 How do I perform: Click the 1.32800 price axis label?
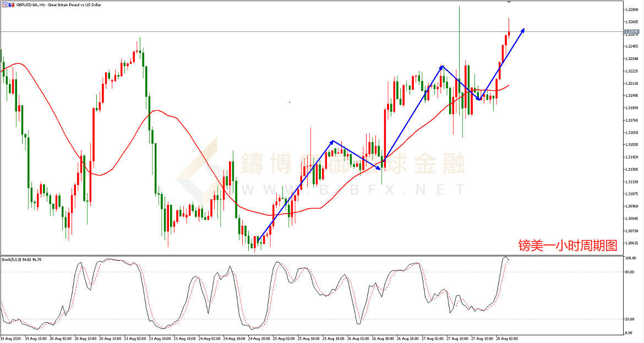click(x=631, y=10)
